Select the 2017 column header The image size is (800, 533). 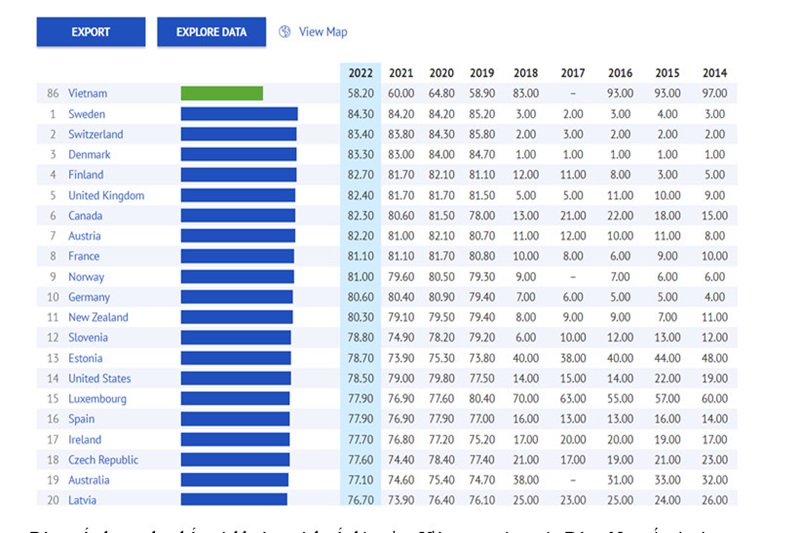573,73
